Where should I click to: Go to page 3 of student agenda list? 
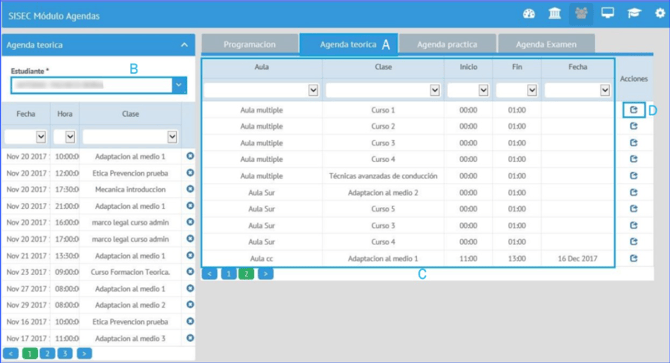65,354
